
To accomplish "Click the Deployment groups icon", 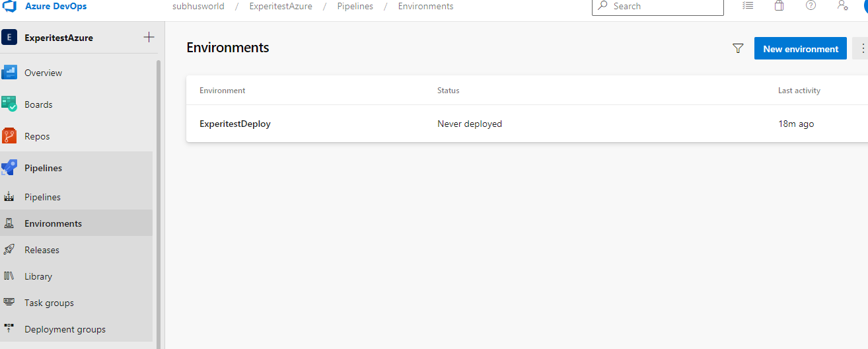I will (9, 329).
